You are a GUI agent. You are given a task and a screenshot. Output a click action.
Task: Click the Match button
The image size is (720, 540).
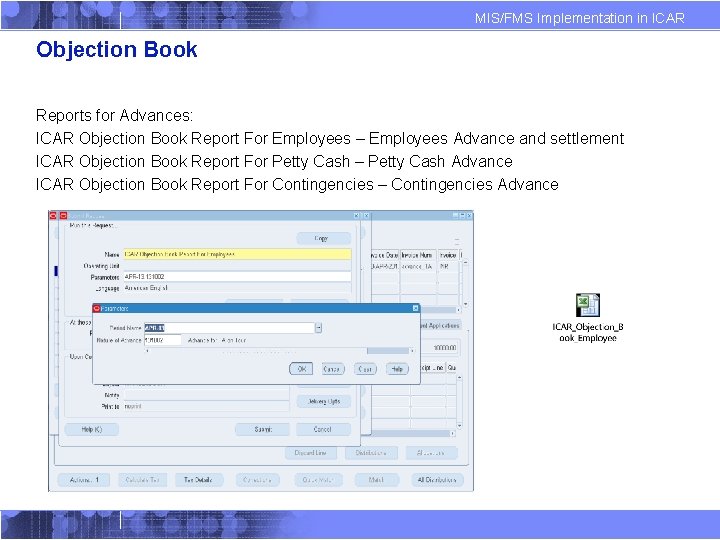point(376,480)
